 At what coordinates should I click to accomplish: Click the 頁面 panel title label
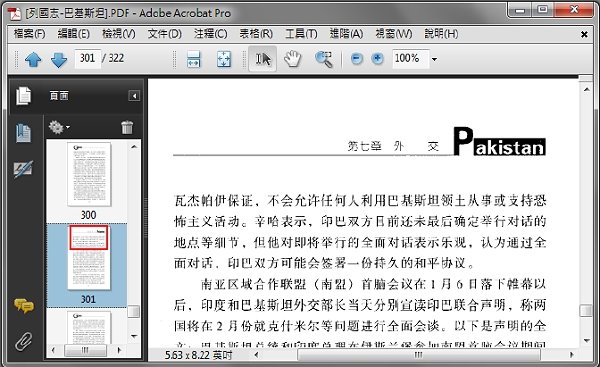point(59,96)
